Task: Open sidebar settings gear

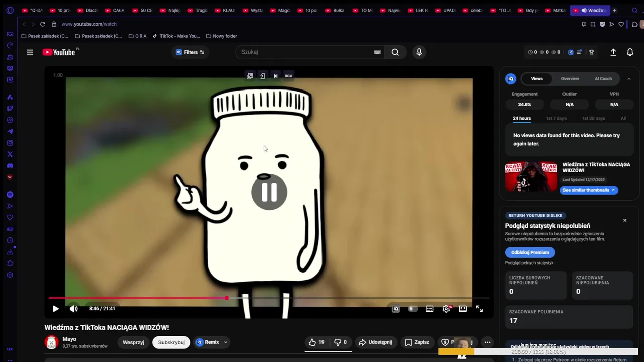Action: click(x=10, y=275)
